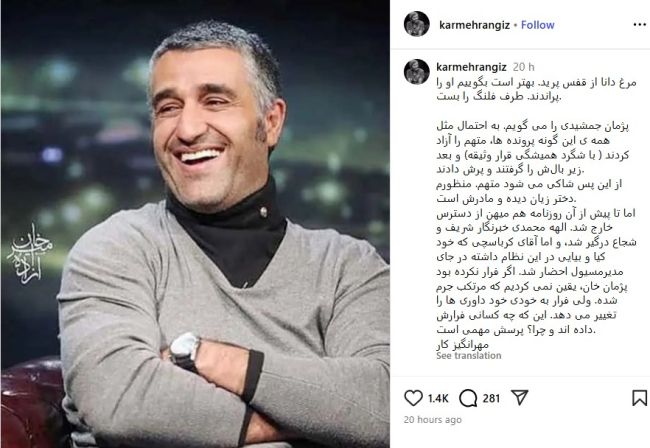View the 281 comments count
The height and width of the screenshot is (448, 650).
point(491,399)
